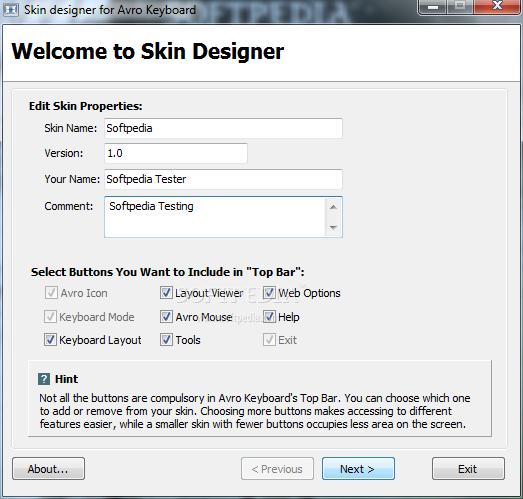The image size is (523, 499).
Task: Click the 'Select Buttons You Want to Include' heading
Action: [x=167, y=272]
